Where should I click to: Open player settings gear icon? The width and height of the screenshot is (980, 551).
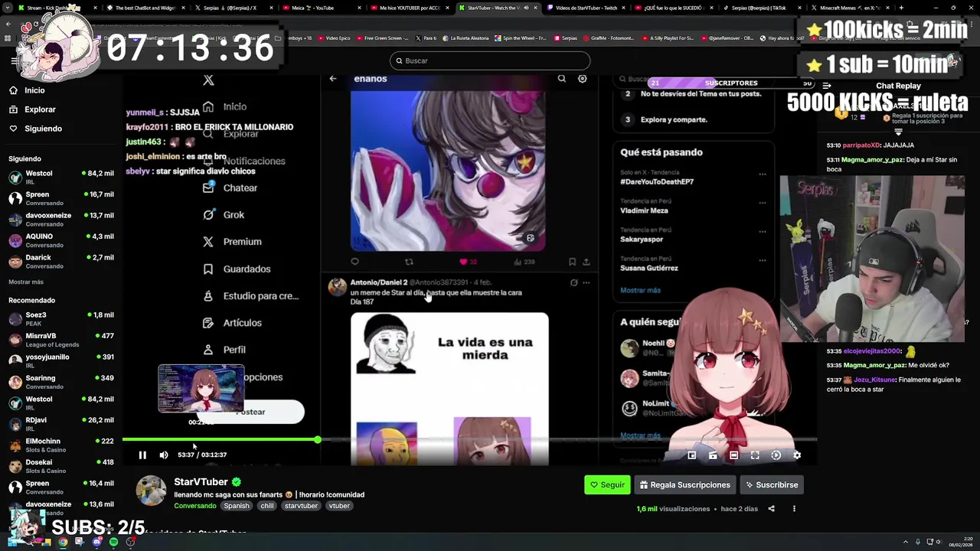coord(797,455)
